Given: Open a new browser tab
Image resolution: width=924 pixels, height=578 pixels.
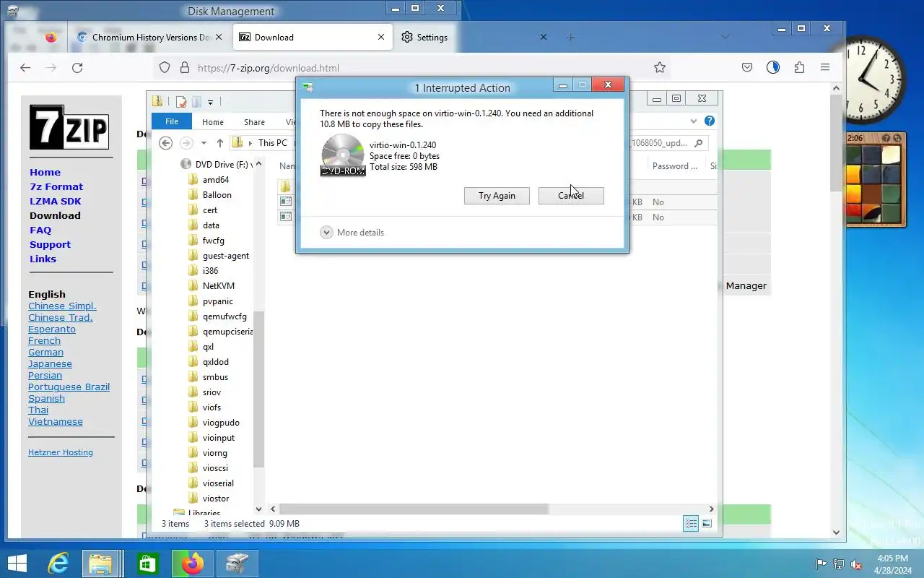Looking at the screenshot, I should [x=570, y=38].
